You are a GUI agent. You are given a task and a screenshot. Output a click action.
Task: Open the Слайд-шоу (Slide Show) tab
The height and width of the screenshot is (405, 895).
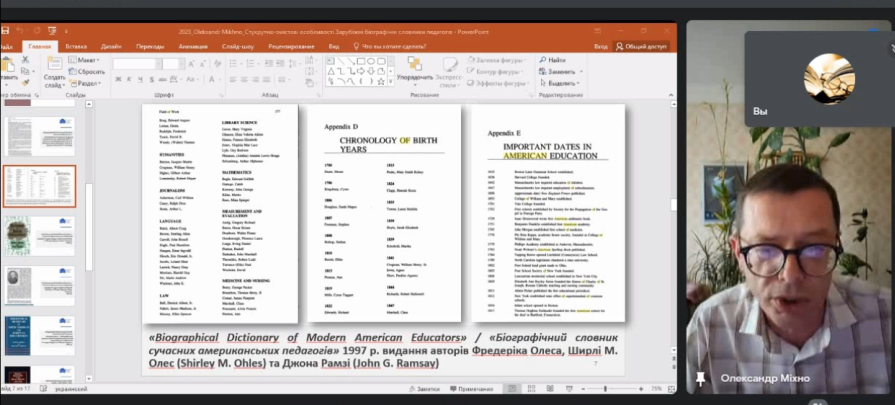coord(238,46)
